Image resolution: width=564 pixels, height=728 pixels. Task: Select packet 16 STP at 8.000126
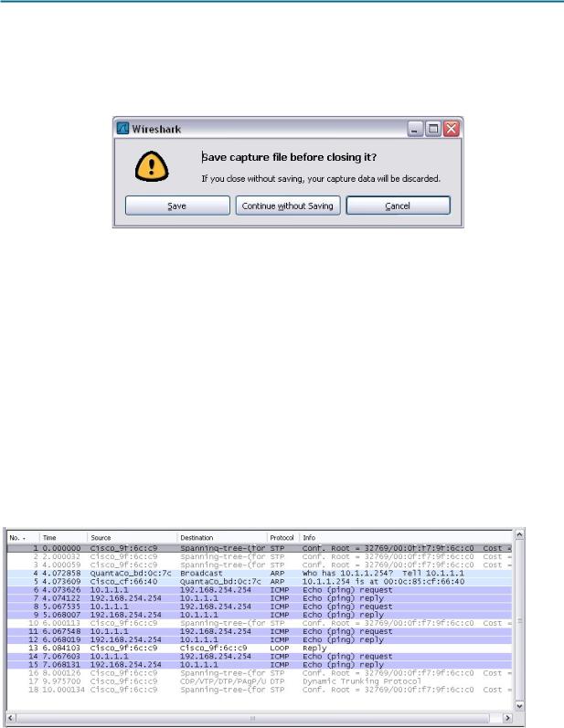click(260, 673)
